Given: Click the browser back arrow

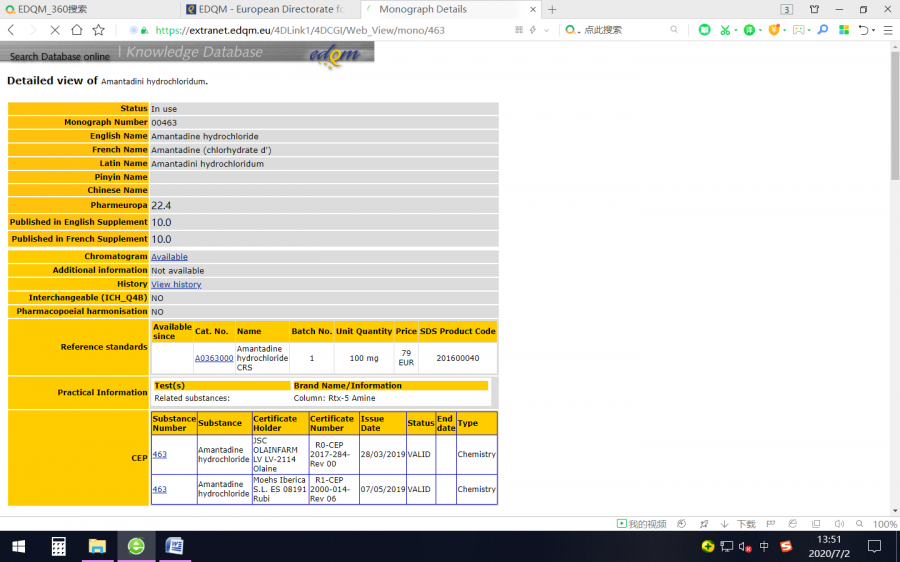Looking at the screenshot, I should 11,30.
